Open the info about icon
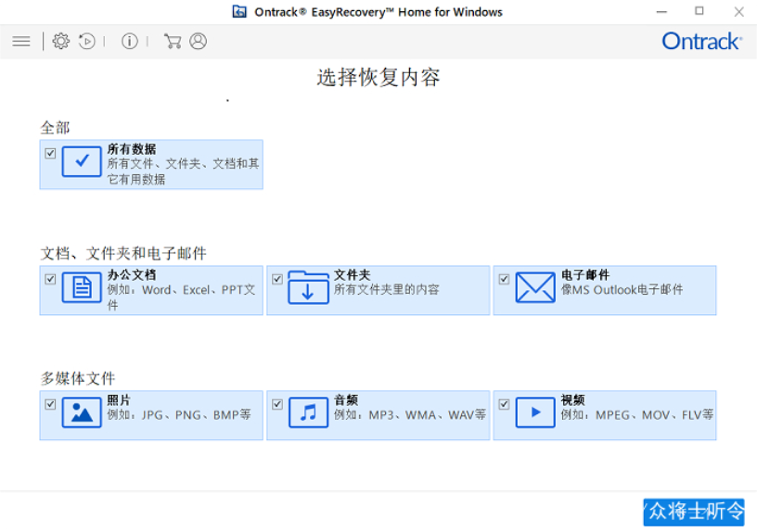 coord(130,42)
